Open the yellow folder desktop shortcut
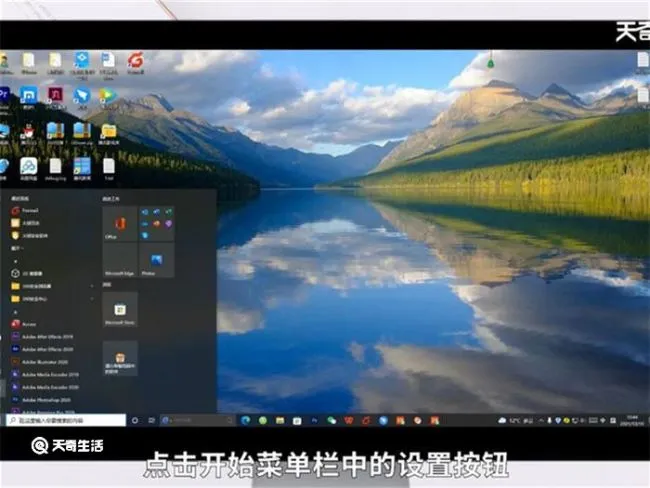Screen dimensions: 650x488 tap(109, 134)
